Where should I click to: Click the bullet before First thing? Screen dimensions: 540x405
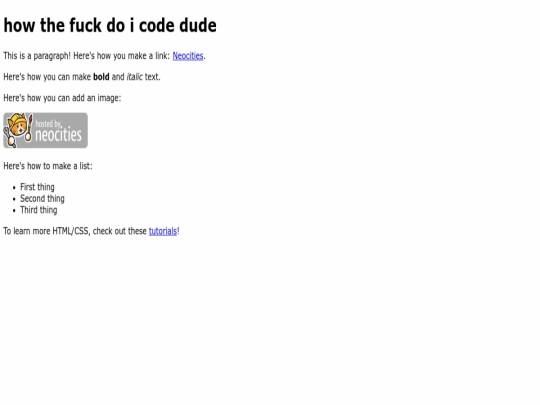pos(14,188)
